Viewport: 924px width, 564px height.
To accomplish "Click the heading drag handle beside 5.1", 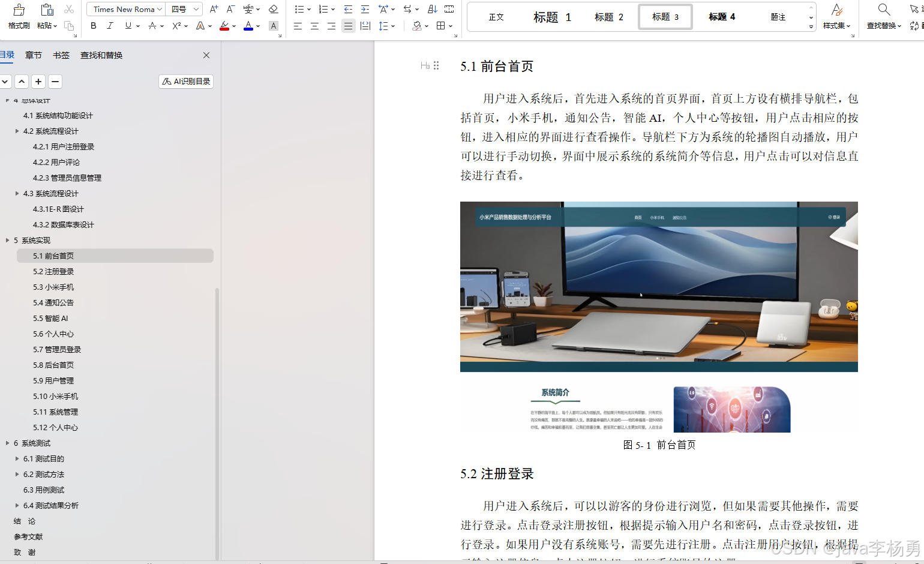I will pyautogui.click(x=436, y=66).
